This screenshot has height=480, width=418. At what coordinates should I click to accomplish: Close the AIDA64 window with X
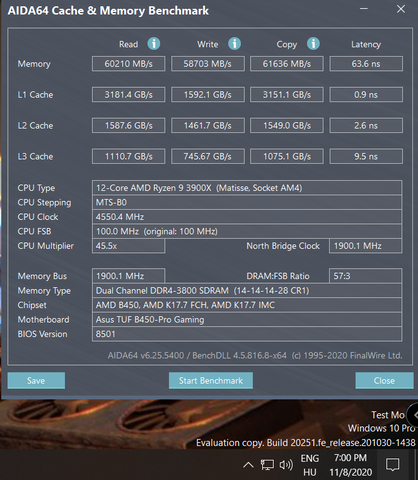tap(401, 9)
